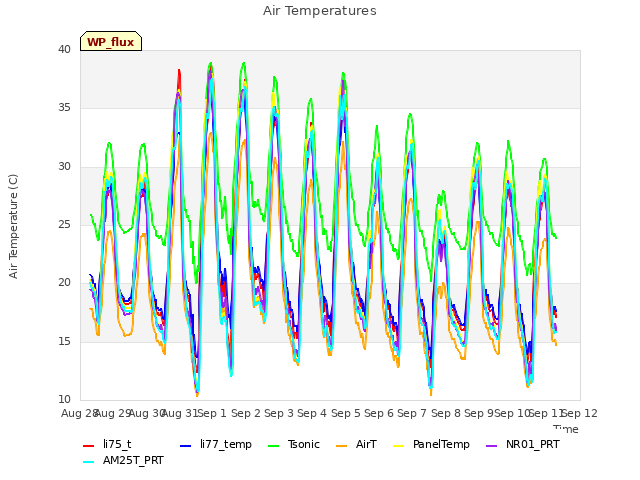640x480 pixels.
Task: Click the 35 y-axis tick label
Action: (64, 108)
